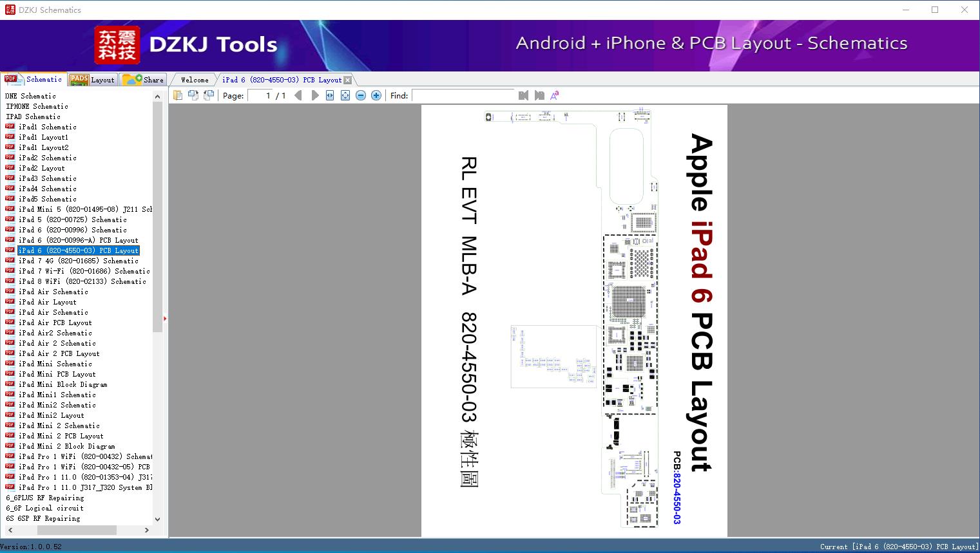This screenshot has width=980, height=553.
Task: Zoom out of the document view
Action: click(x=361, y=95)
